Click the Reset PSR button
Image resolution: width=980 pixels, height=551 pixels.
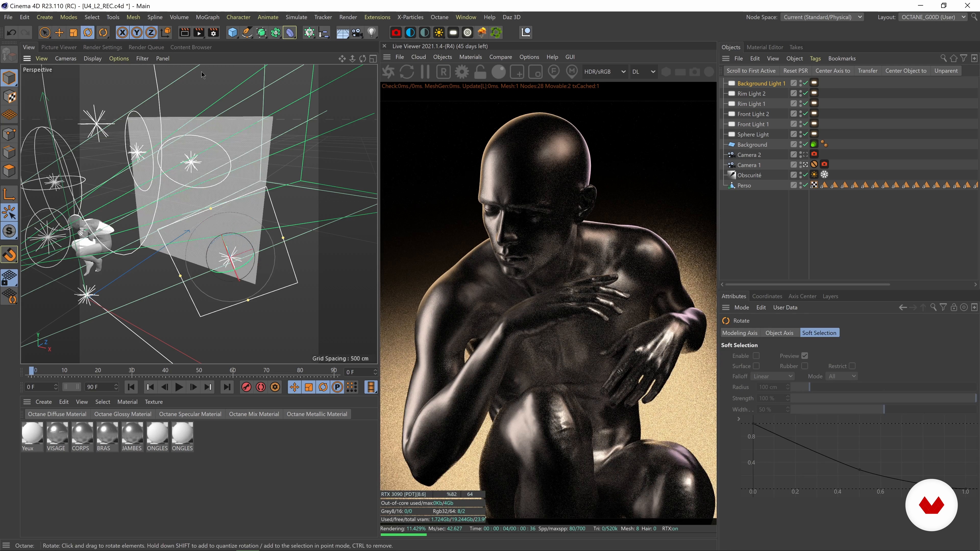coord(795,71)
